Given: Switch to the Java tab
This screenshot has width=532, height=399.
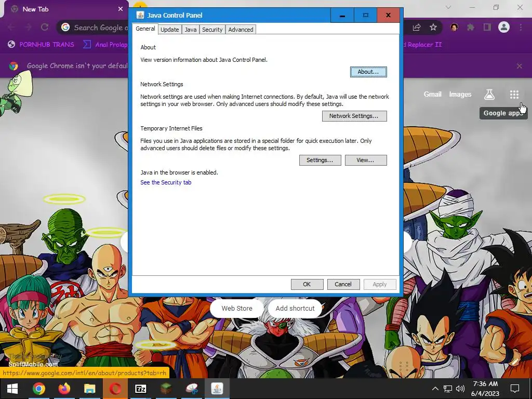Looking at the screenshot, I should click(x=190, y=30).
